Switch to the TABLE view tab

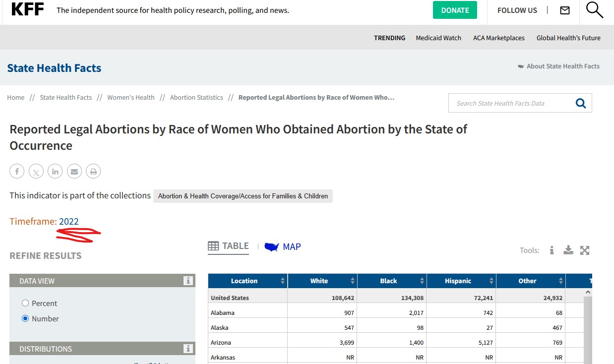click(x=228, y=246)
